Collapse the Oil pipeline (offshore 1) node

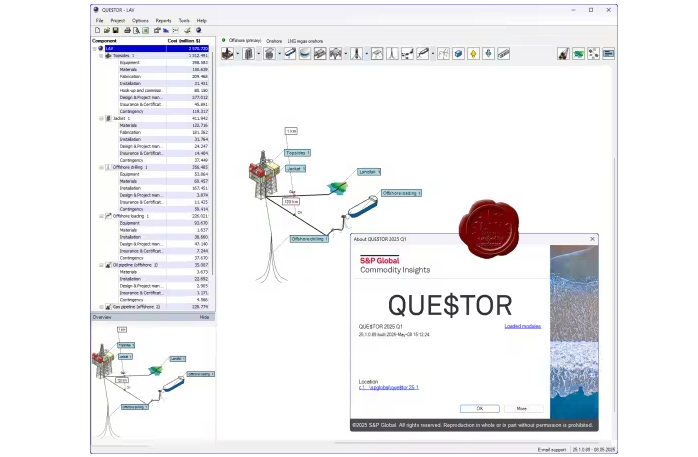101,265
